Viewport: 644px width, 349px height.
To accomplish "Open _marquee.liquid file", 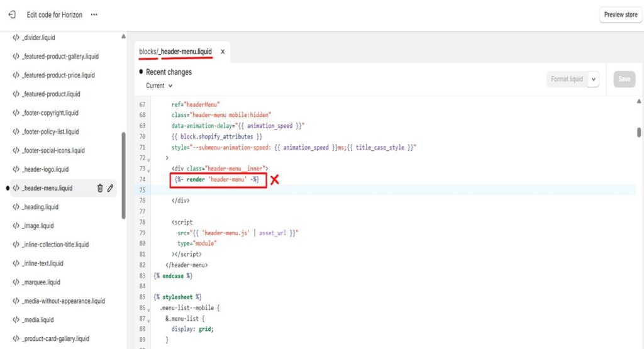I will 41,282.
